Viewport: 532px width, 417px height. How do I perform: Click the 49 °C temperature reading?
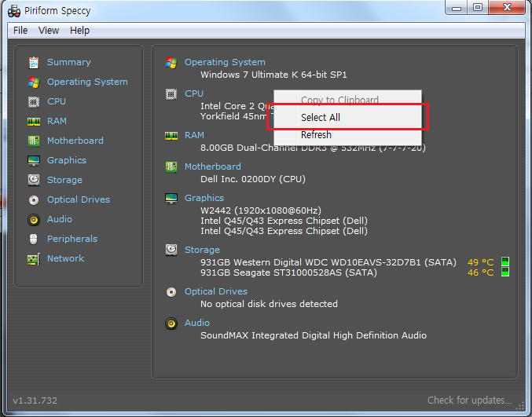click(481, 263)
